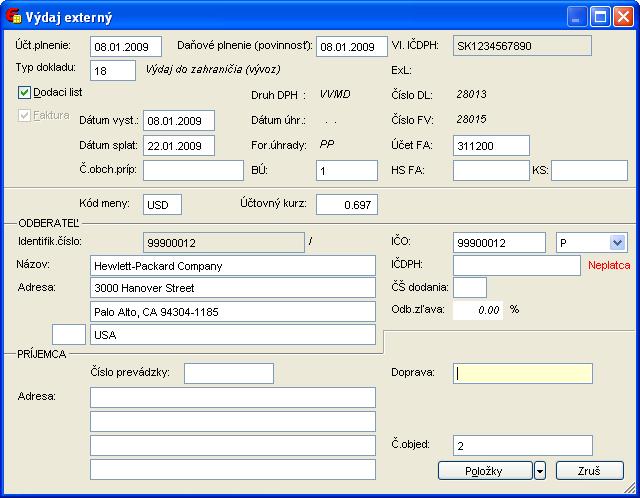Toggle the greyed-out Faktura checkbox
Viewport: 640px width, 498px height.
24,116
